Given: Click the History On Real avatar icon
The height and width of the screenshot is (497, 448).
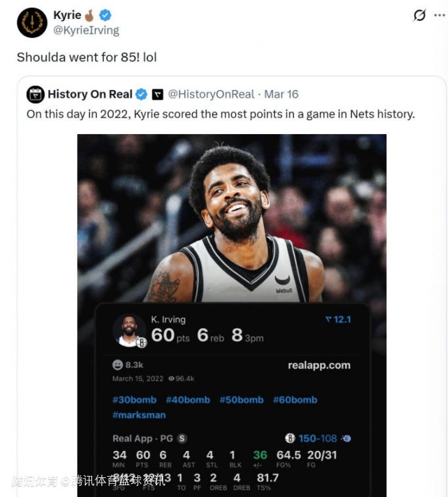Looking at the screenshot, I should 35,94.
